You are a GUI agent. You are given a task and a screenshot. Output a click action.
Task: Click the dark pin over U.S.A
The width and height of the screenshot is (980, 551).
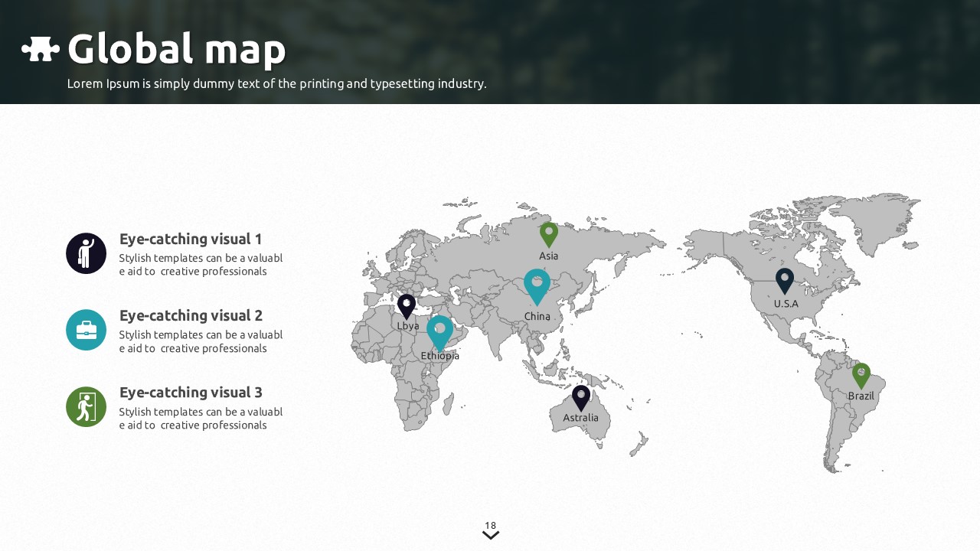click(x=785, y=280)
